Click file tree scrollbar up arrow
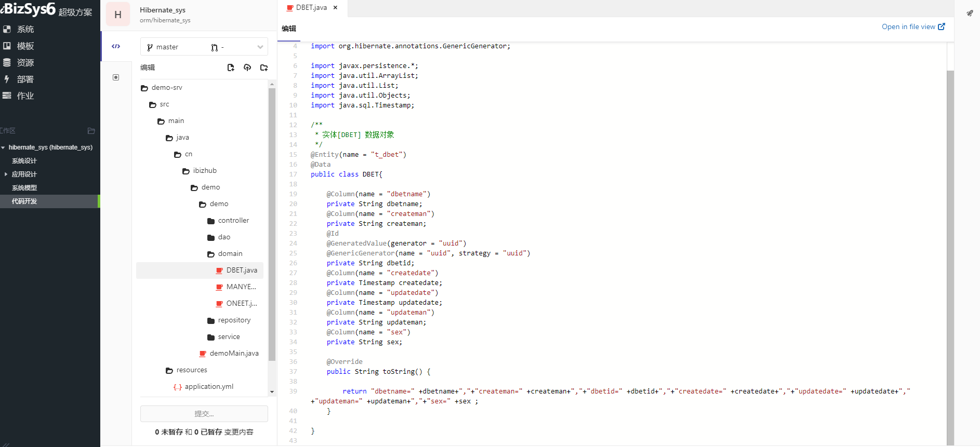 pos(272,84)
